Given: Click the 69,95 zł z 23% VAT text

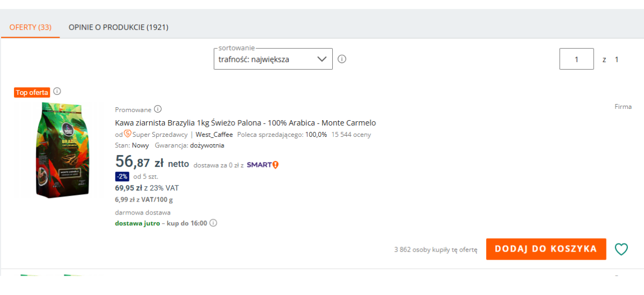Looking at the screenshot, I should (x=147, y=188).
